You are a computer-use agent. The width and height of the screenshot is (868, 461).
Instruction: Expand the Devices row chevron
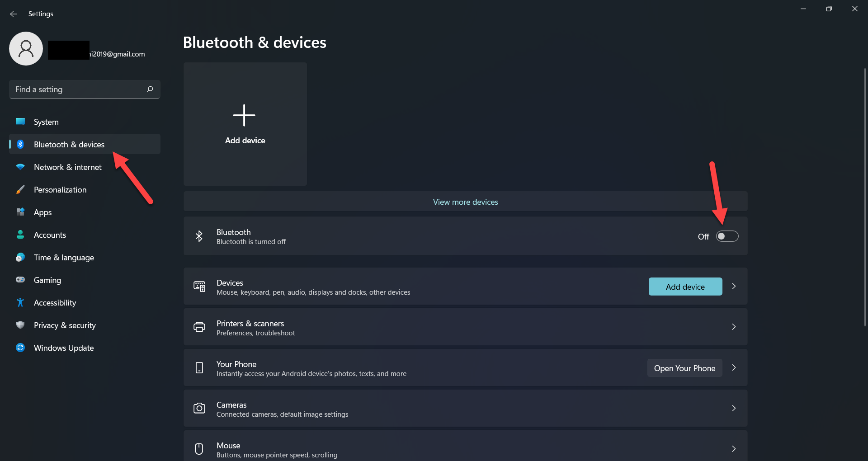(734, 286)
